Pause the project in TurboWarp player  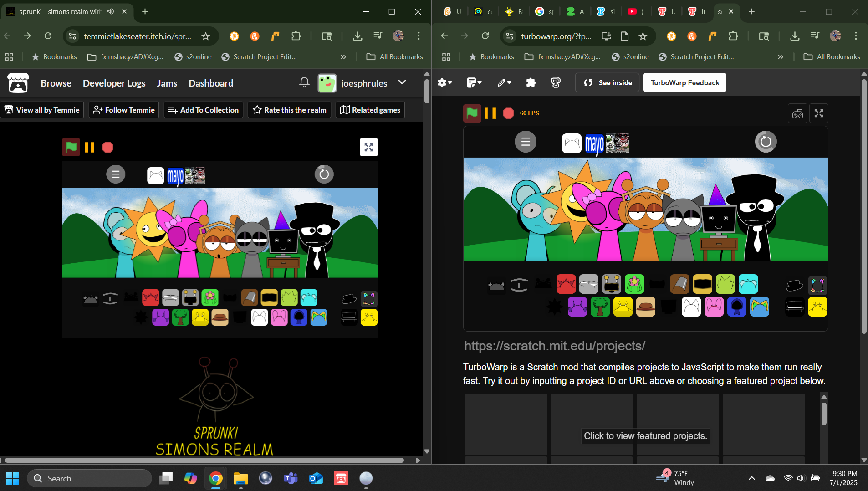click(x=490, y=113)
